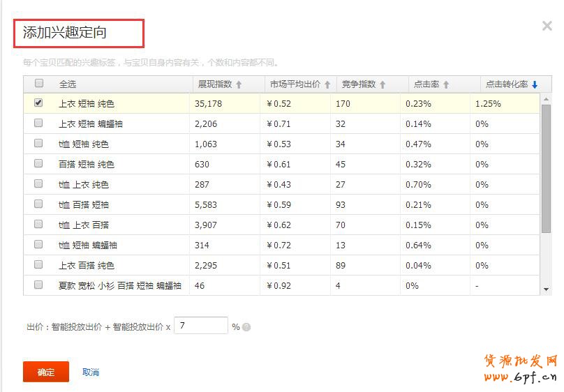The height and width of the screenshot is (392, 564).
Task: Click the sort arrow next to 点击率
Action: (446, 84)
